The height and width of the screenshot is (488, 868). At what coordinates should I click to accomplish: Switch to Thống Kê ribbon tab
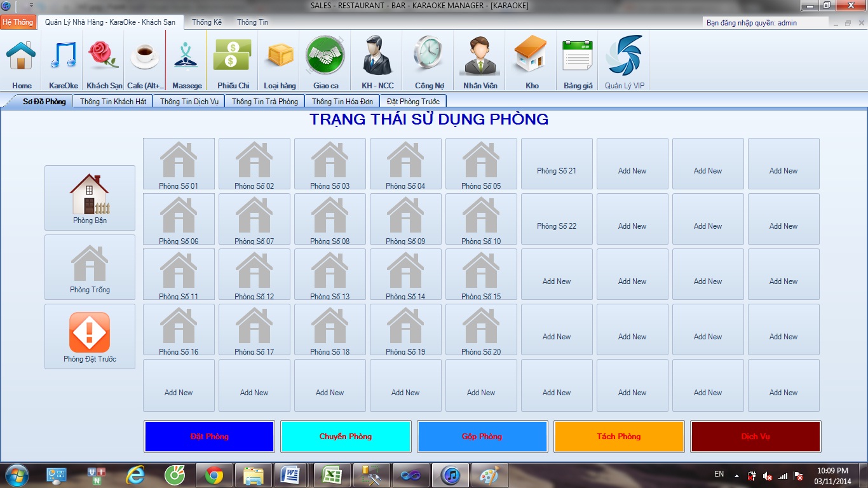pyautogui.click(x=207, y=22)
